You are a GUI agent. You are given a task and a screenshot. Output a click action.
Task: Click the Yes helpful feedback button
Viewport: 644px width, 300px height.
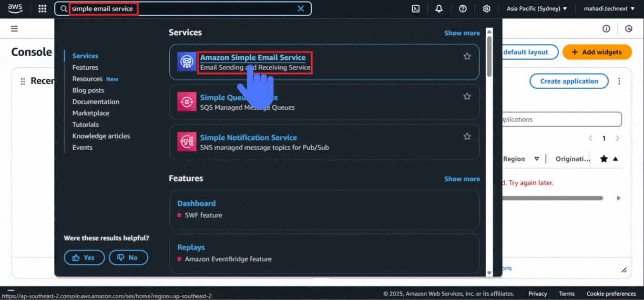(83, 258)
